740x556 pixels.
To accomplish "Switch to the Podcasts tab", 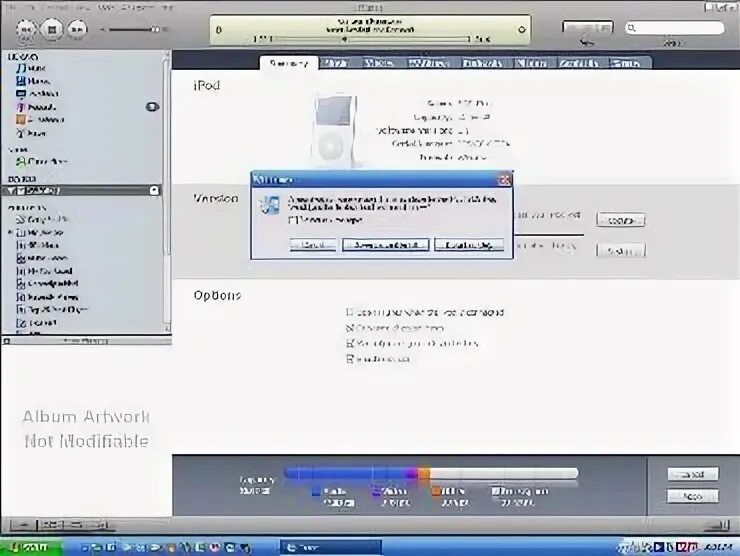I will coord(482,63).
